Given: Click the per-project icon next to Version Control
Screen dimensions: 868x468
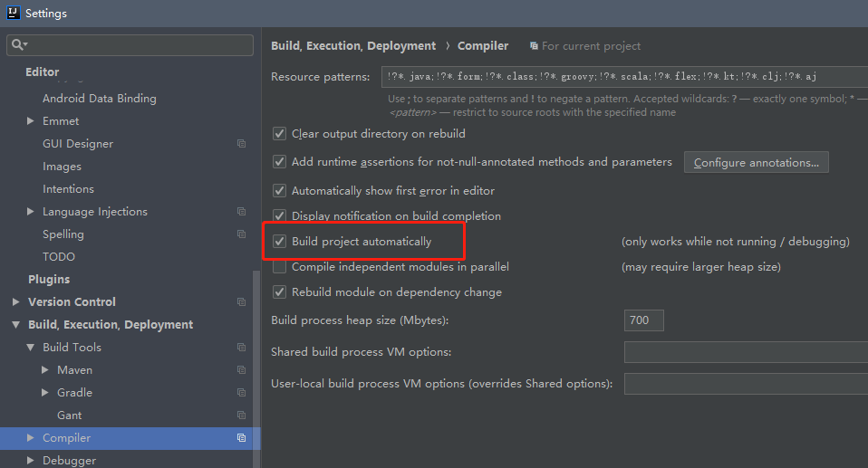Looking at the screenshot, I should click(x=242, y=302).
